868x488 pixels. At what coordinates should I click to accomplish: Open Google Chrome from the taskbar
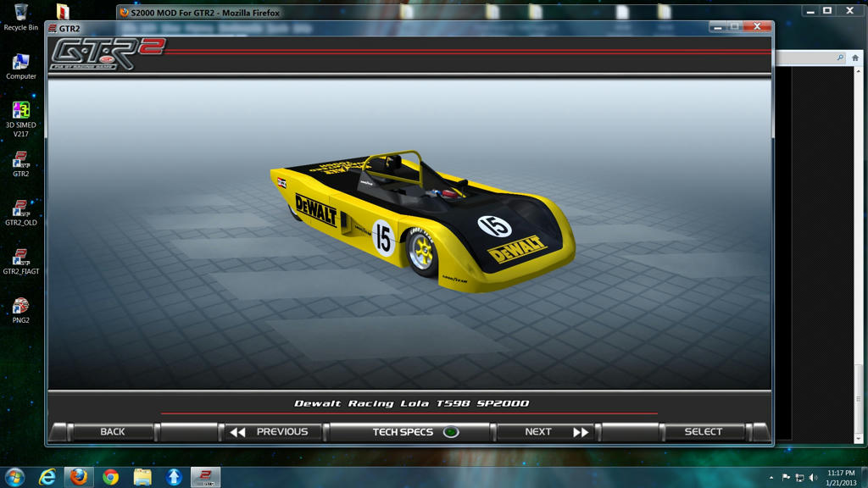(111, 477)
